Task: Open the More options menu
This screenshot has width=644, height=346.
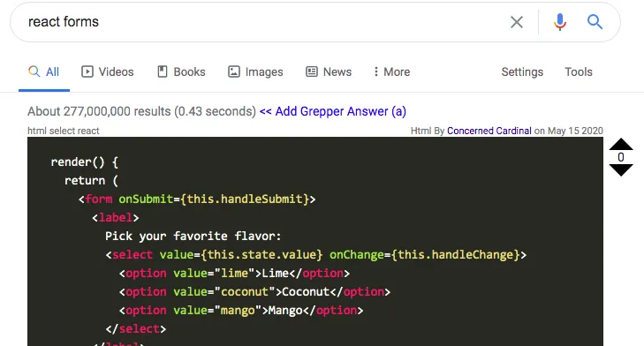Action: [391, 71]
